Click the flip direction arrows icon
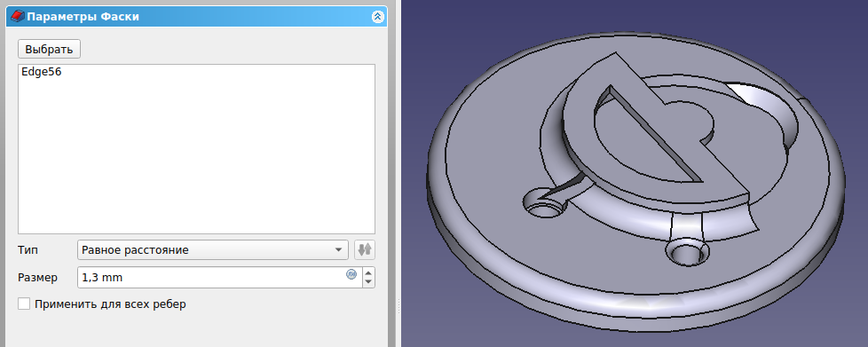 (364, 250)
